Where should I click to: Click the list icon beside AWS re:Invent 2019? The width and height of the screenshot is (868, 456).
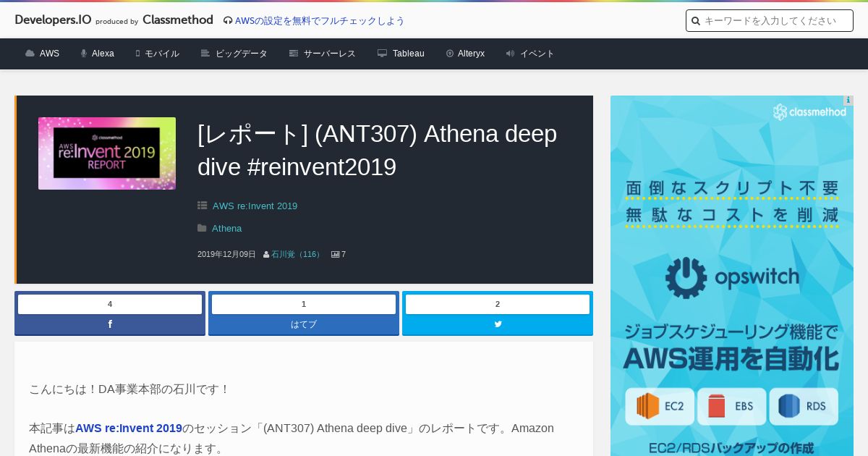203,206
